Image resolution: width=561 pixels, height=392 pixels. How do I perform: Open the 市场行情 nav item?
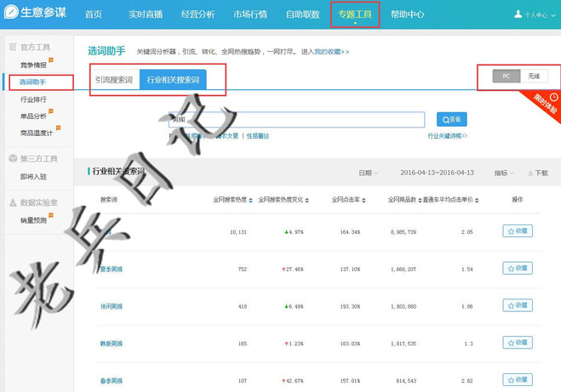coord(250,14)
